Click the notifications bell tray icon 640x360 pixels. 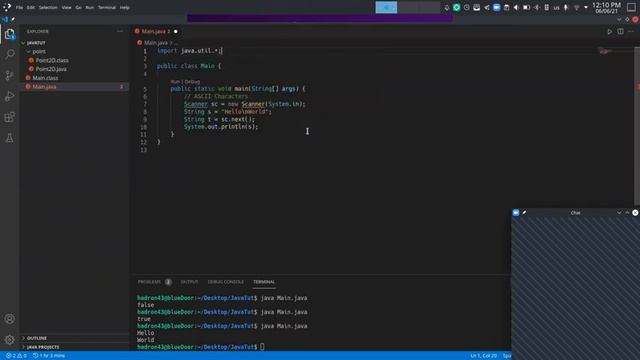click(x=447, y=7)
